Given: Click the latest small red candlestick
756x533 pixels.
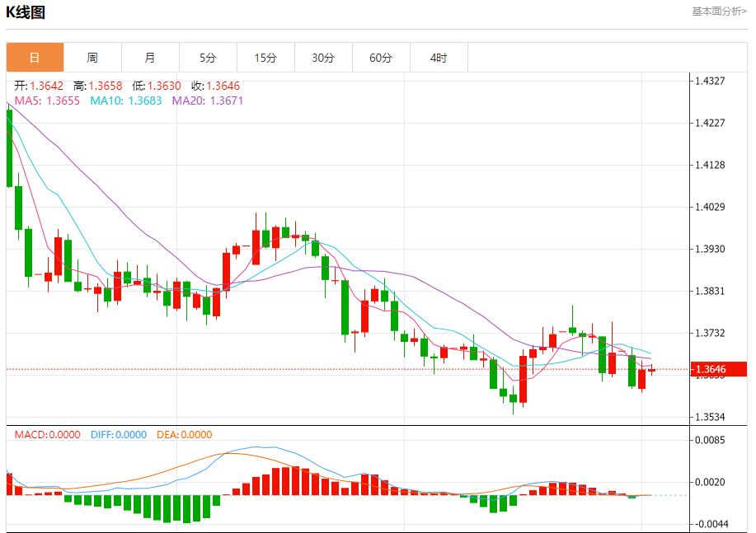Looking at the screenshot, I should (652, 370).
